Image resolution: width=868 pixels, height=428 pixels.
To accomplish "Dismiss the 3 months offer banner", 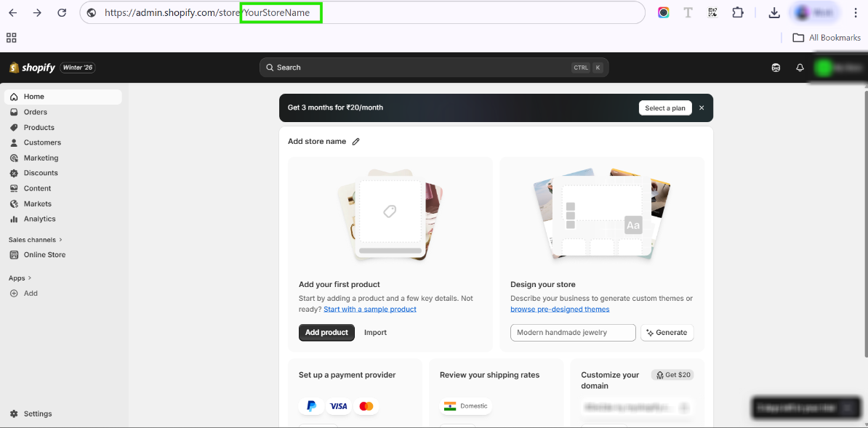I will [x=702, y=108].
